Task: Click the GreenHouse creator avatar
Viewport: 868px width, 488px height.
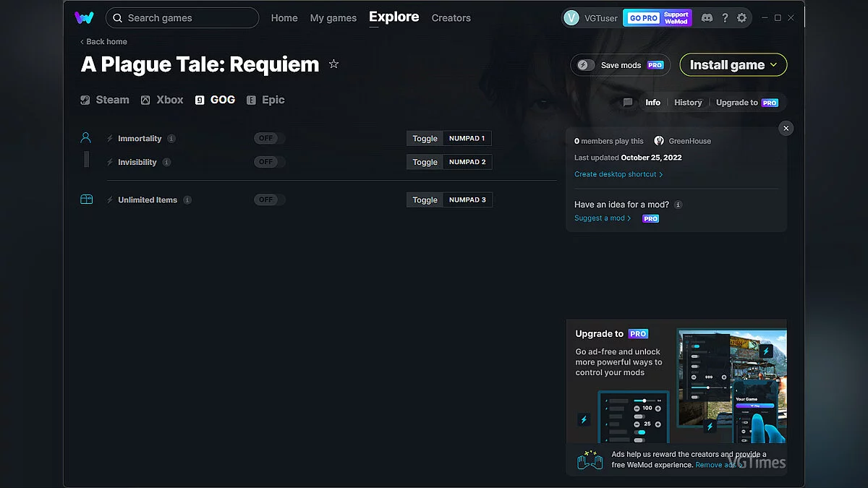Action: [659, 141]
